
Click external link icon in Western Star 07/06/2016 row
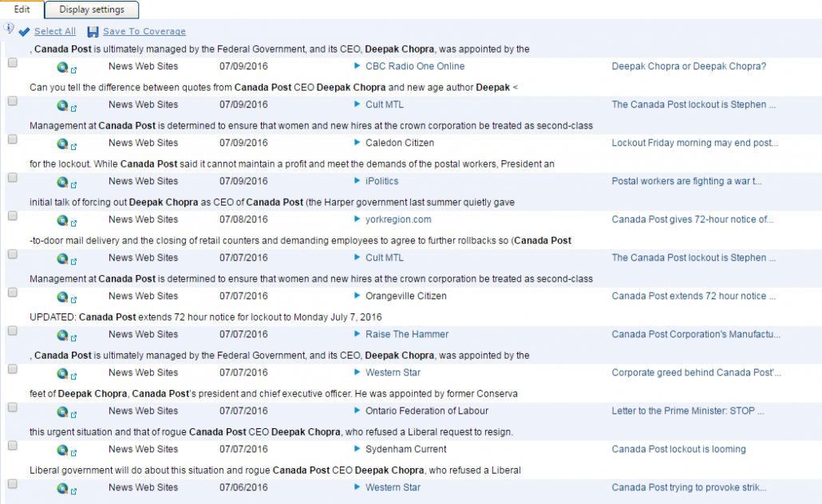74,490
